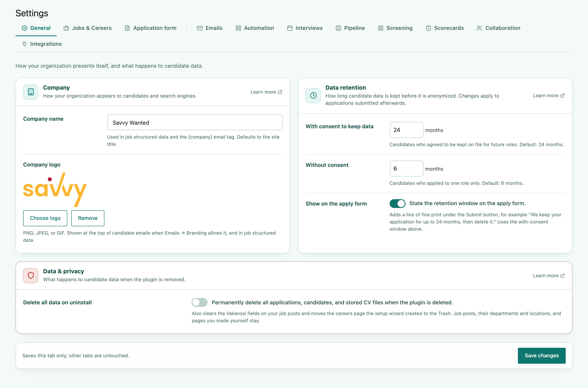Switch to the Application form tab

tap(151, 28)
